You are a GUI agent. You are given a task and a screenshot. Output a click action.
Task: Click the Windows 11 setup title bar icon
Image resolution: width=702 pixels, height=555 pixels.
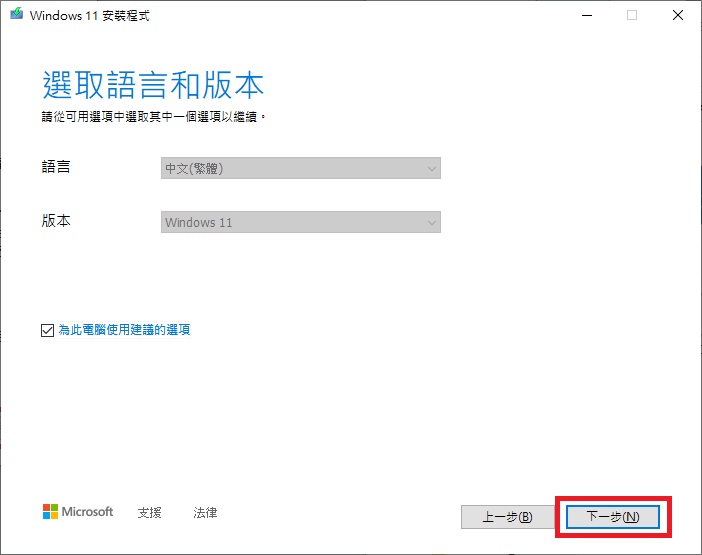[x=17, y=14]
